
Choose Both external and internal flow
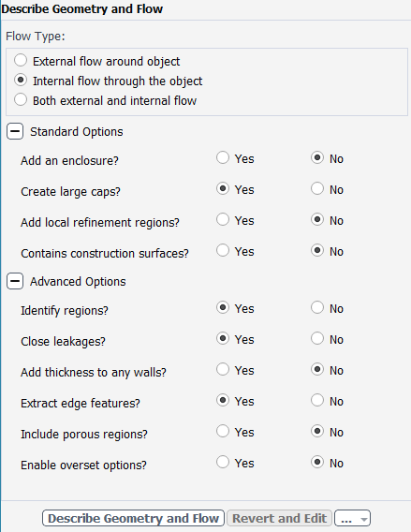pyautogui.click(x=21, y=99)
